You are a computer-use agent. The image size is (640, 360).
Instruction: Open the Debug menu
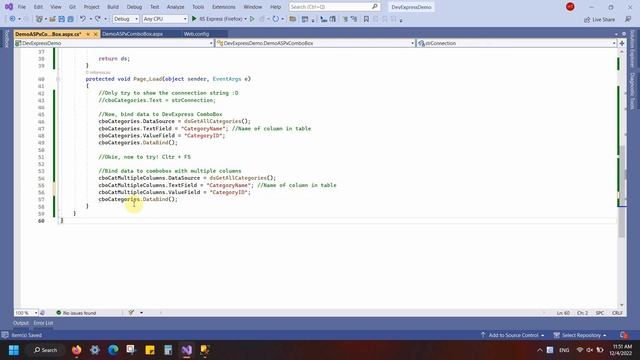click(134, 7)
